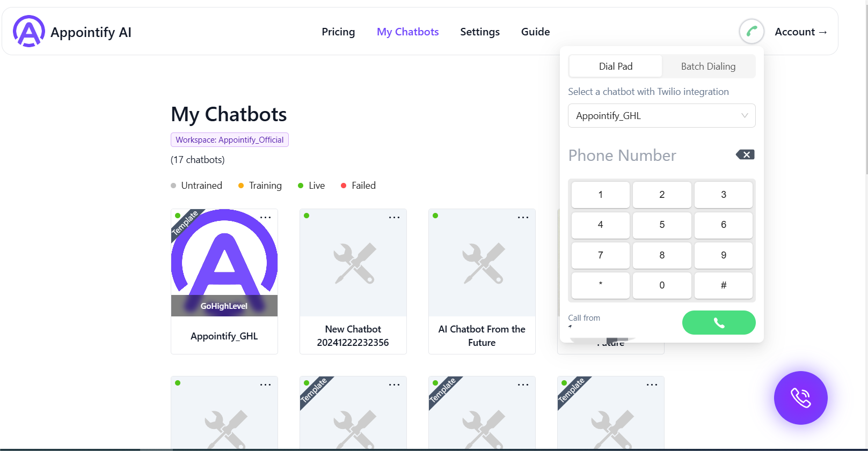Switch to the Batch Dialing tab
868x451 pixels.
pos(708,66)
